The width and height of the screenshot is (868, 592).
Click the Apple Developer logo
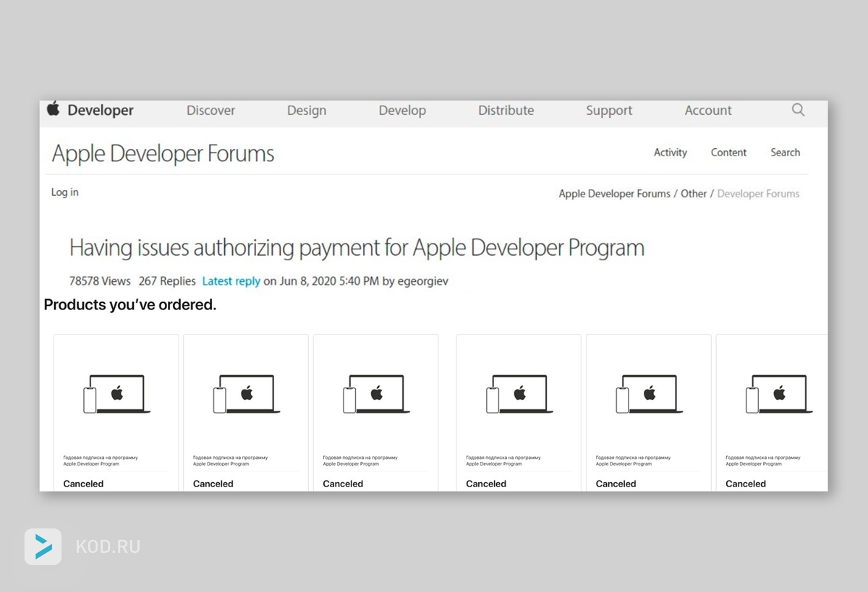pos(90,110)
